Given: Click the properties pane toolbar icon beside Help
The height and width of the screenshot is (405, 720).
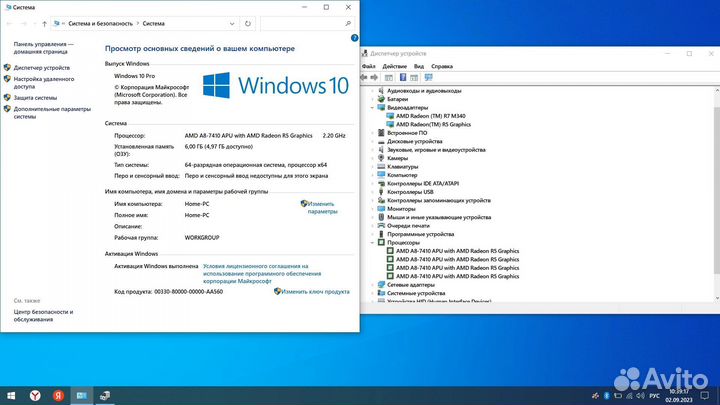Looking at the screenshot, I should pyautogui.click(x=414, y=78).
